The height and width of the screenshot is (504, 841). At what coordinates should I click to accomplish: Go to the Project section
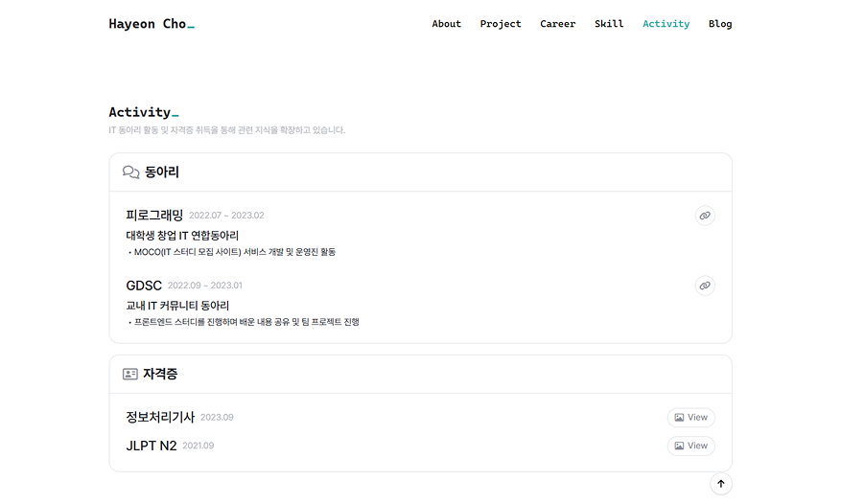coord(501,24)
